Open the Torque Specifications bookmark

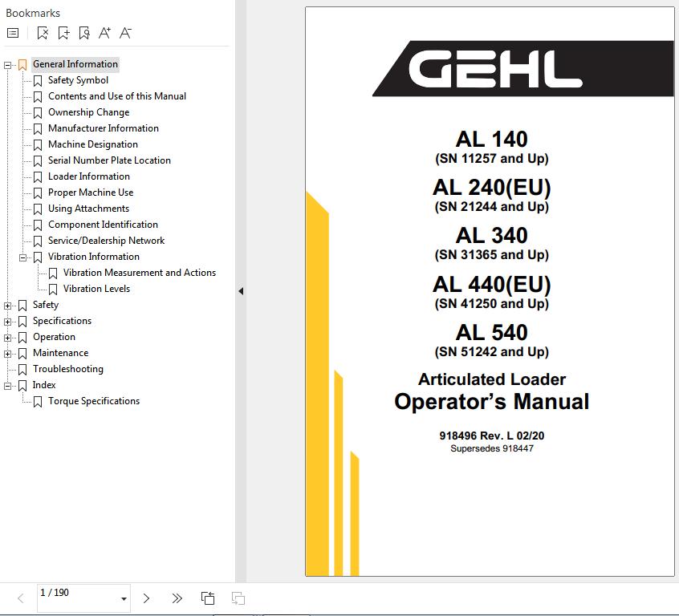(x=94, y=400)
